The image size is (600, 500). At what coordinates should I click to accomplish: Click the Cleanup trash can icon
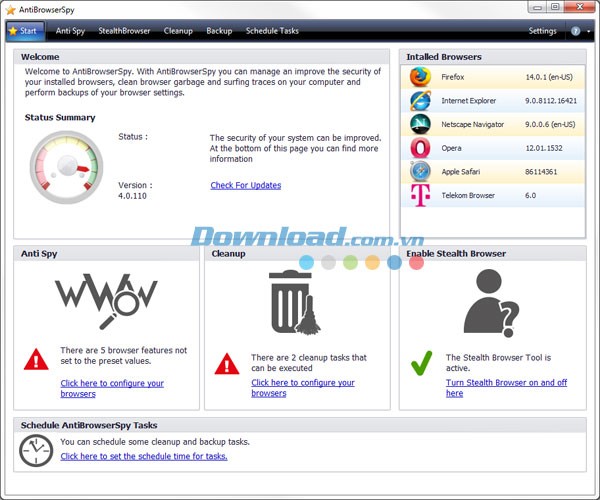point(295,302)
